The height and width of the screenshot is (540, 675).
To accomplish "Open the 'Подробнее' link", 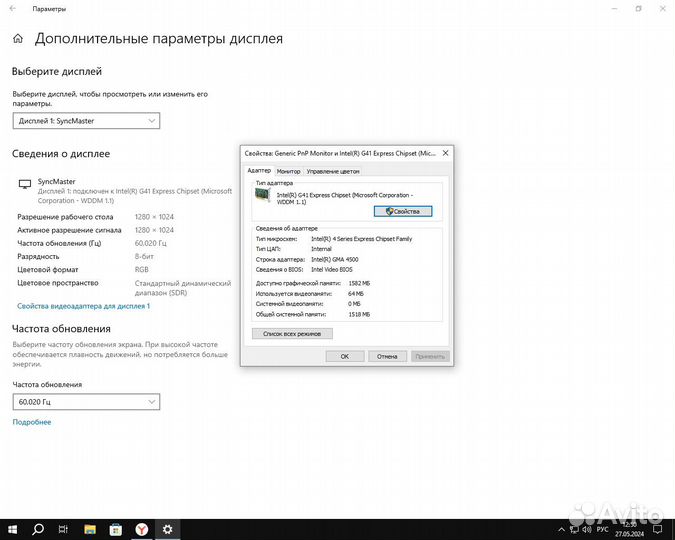I will 32,422.
